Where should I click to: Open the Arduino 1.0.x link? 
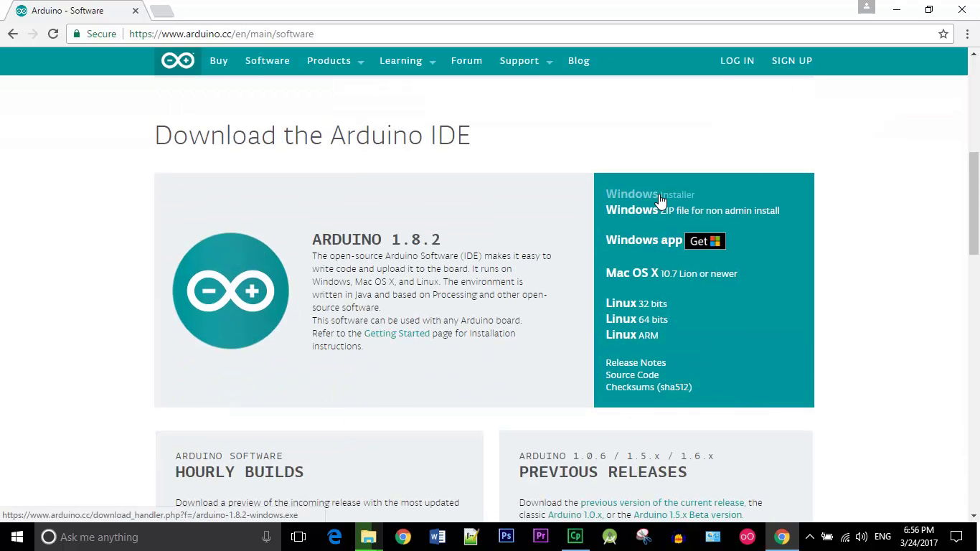575,515
